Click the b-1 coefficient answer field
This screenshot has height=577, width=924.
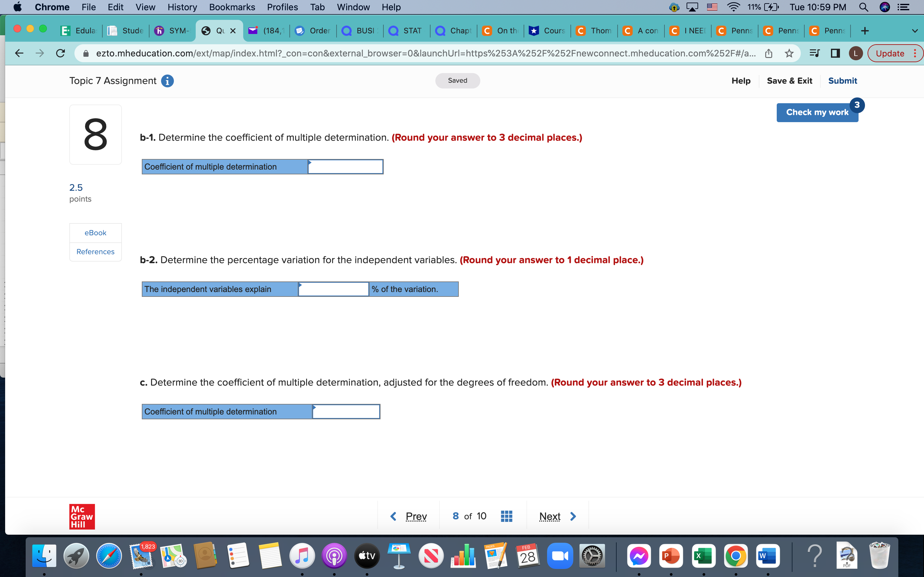pos(346,166)
